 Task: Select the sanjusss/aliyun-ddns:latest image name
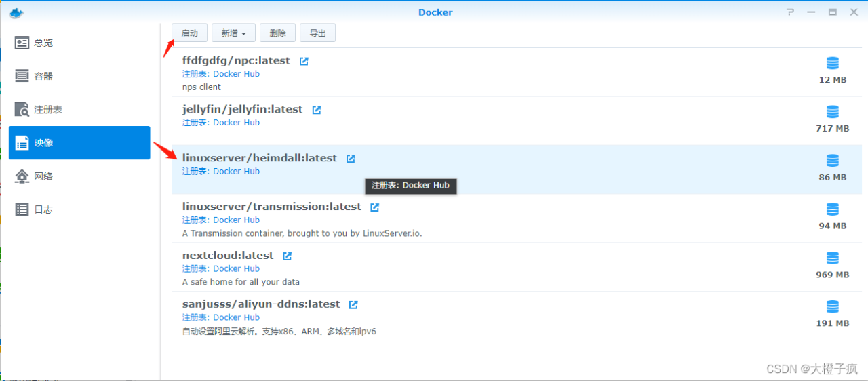261,305
